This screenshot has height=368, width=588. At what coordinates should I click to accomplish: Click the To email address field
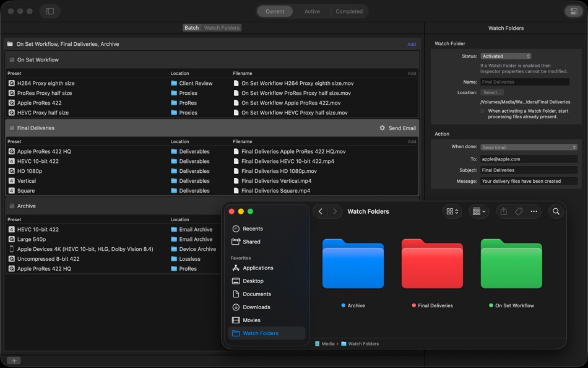click(529, 159)
